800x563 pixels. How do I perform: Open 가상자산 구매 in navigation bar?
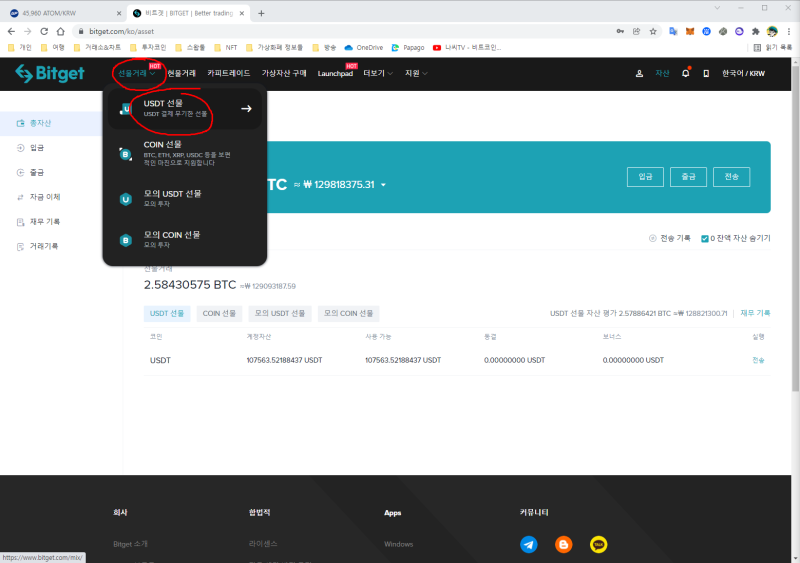tap(284, 74)
